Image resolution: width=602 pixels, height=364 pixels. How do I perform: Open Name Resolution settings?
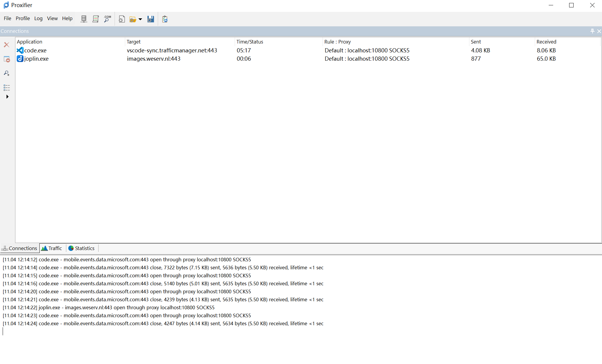pos(107,19)
